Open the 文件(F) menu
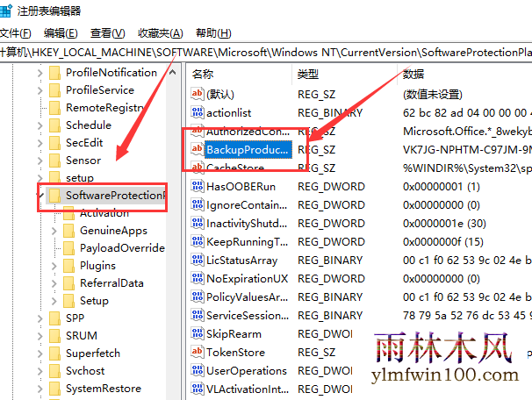 click(15, 33)
